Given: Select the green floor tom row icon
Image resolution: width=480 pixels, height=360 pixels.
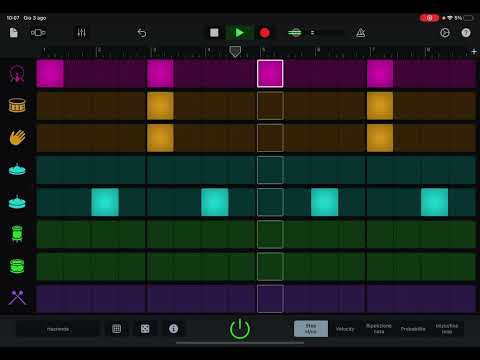Looking at the screenshot, I should tap(17, 234).
